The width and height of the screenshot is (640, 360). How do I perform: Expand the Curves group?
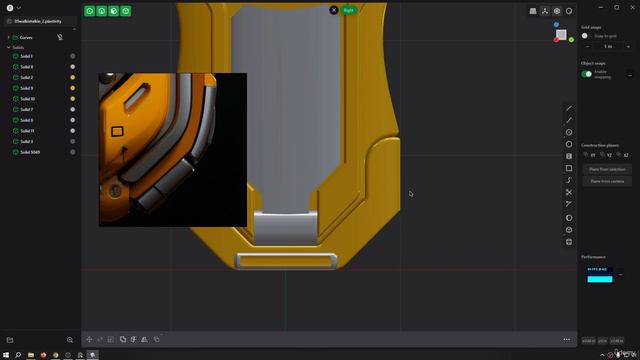[9, 37]
